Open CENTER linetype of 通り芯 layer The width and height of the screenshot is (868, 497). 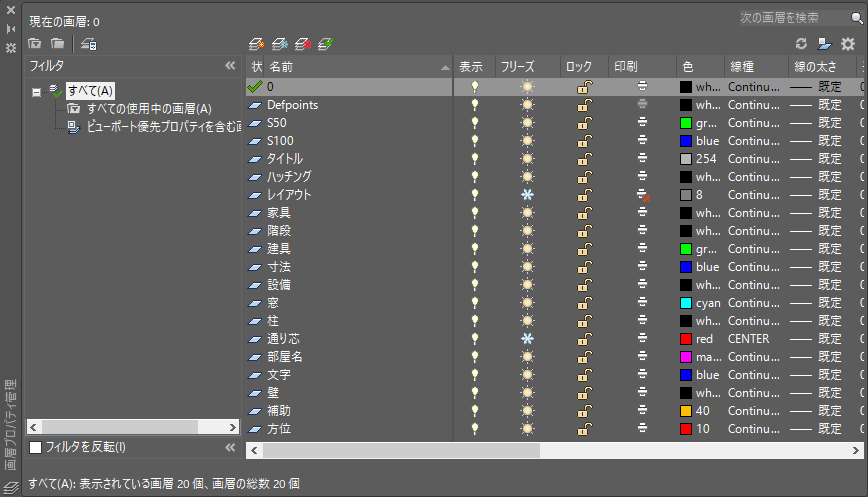(748, 339)
